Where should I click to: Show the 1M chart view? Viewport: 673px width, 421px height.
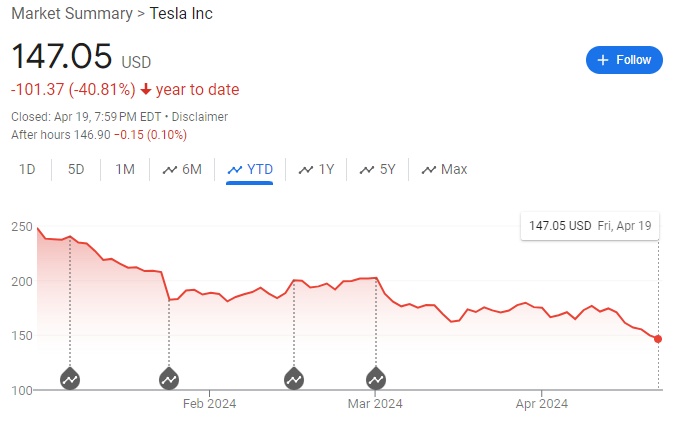pyautogui.click(x=125, y=170)
